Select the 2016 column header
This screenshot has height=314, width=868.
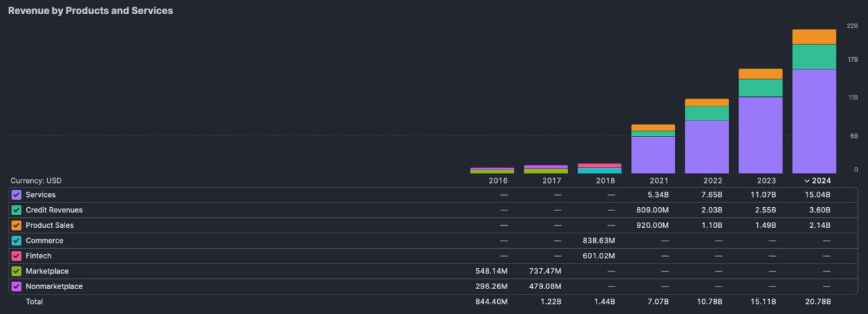click(x=498, y=181)
